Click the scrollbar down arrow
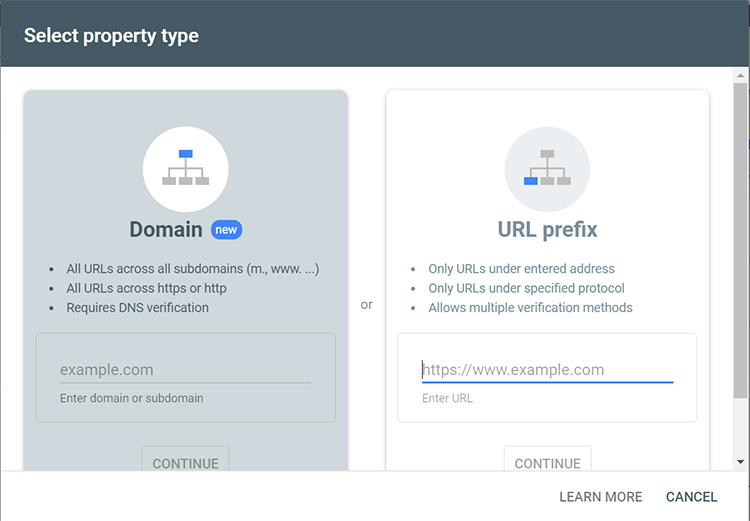Viewport: 750px width, 521px height. (740, 462)
